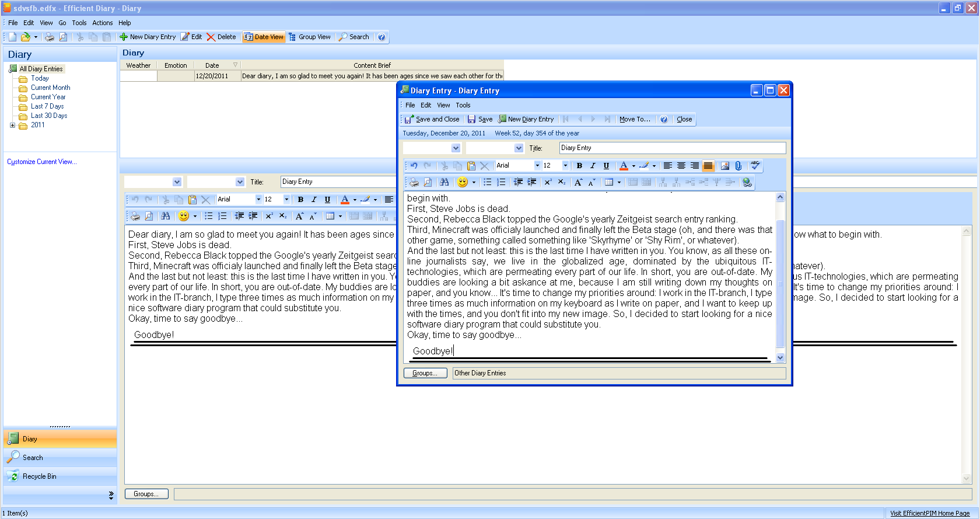Click insert hyperlink globe icon in dialog
The image size is (980, 519).
coord(747,182)
